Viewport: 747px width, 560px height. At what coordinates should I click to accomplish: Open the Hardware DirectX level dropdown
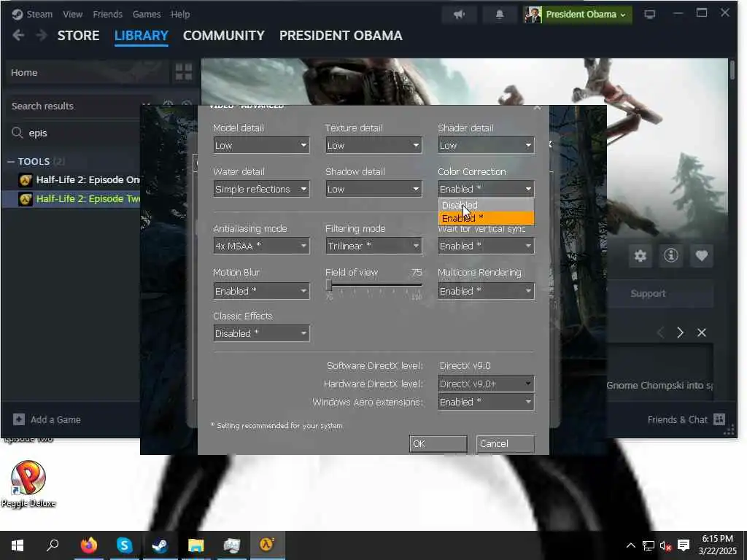[487, 384]
